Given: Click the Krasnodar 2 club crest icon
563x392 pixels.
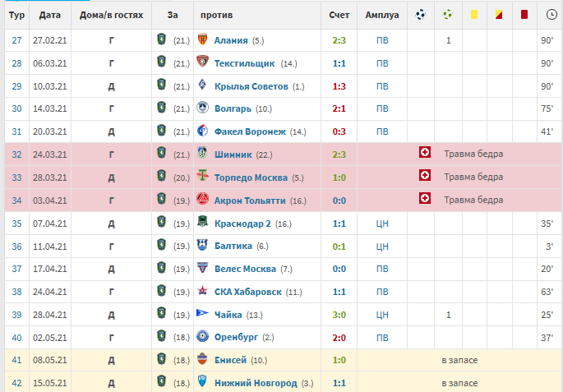Looking at the screenshot, I should tap(203, 223).
